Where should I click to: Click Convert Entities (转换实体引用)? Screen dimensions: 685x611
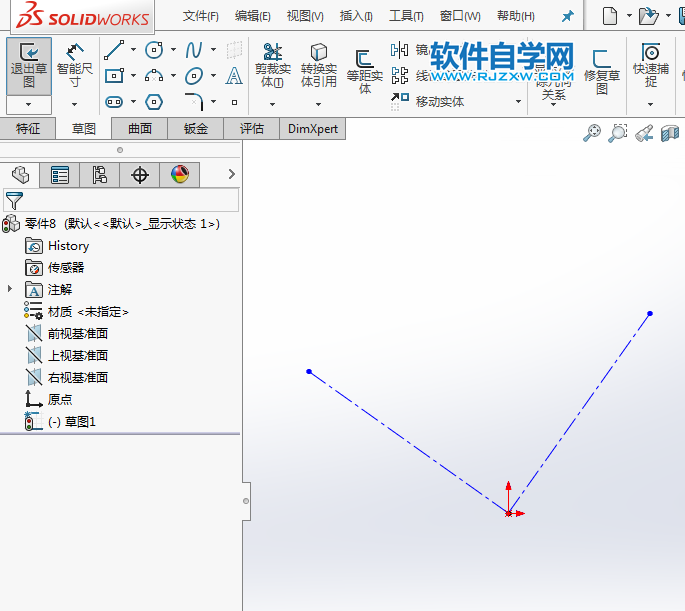[x=318, y=66]
